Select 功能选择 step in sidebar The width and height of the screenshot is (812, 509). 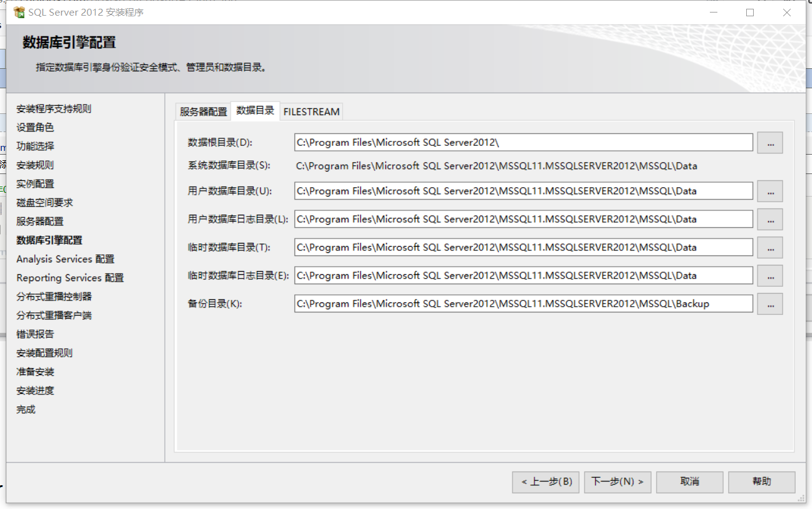35,147
